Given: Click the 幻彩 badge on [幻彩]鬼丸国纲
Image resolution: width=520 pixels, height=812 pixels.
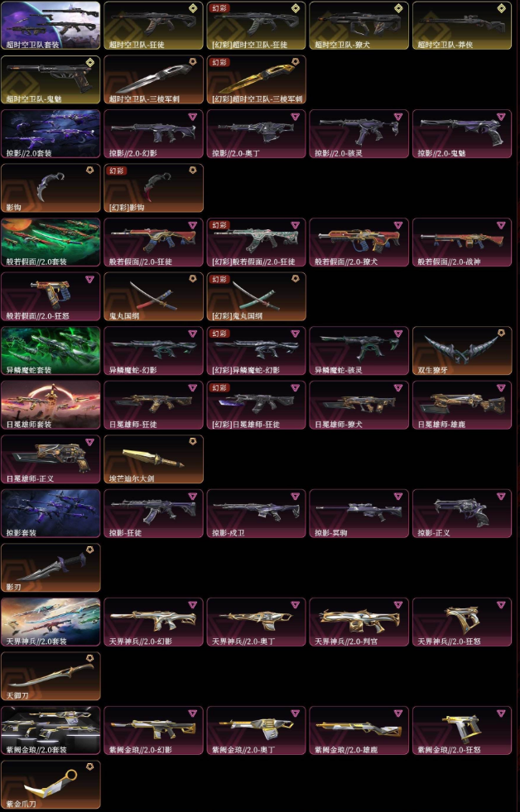Looking at the screenshot, I should tap(219, 280).
